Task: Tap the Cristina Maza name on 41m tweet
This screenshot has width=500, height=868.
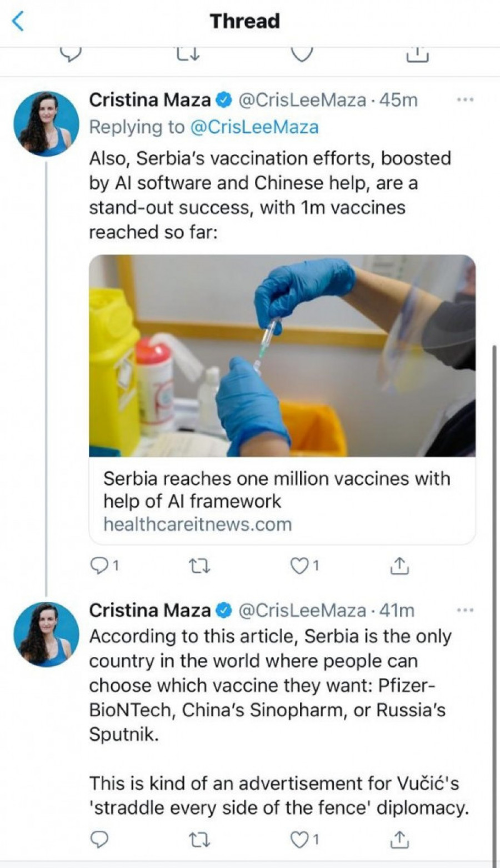Action: point(149,610)
